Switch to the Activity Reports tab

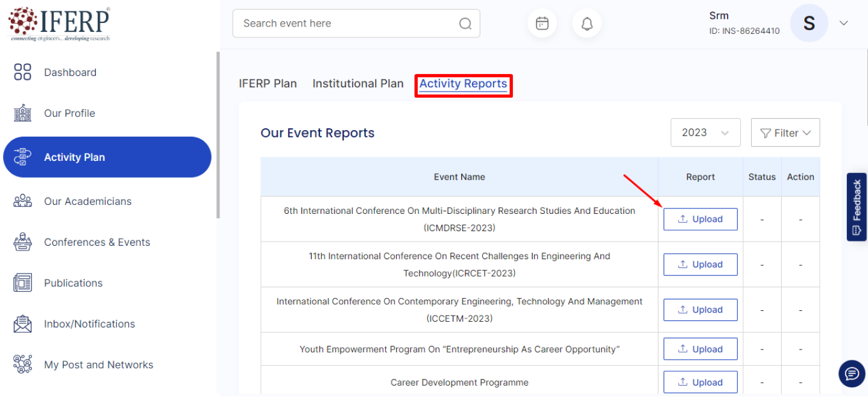tap(463, 84)
